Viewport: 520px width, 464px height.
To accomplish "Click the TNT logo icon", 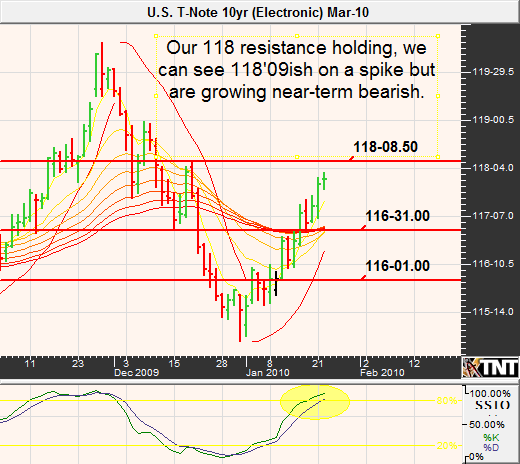I will pyautogui.click(x=490, y=367).
